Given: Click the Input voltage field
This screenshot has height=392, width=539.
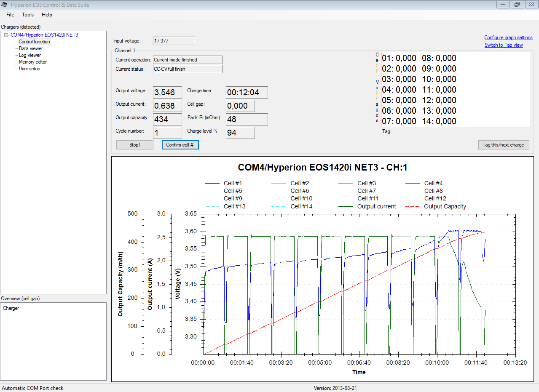Looking at the screenshot, I should [x=174, y=41].
